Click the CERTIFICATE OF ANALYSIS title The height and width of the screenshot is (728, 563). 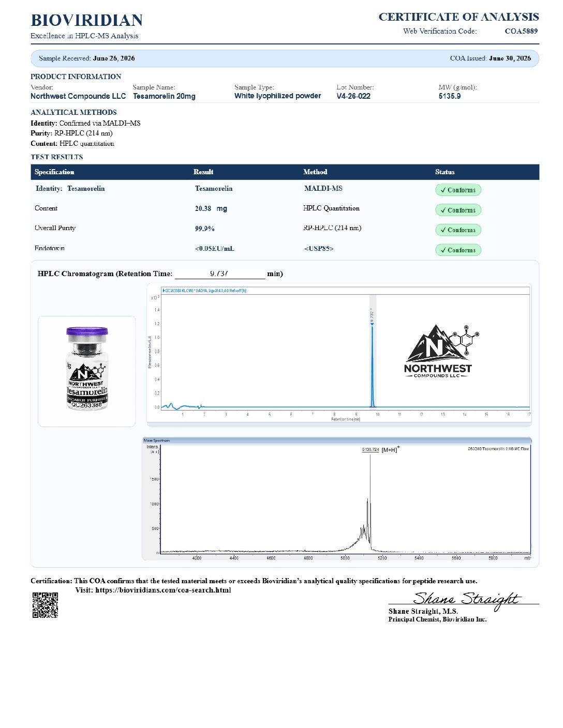coord(458,17)
